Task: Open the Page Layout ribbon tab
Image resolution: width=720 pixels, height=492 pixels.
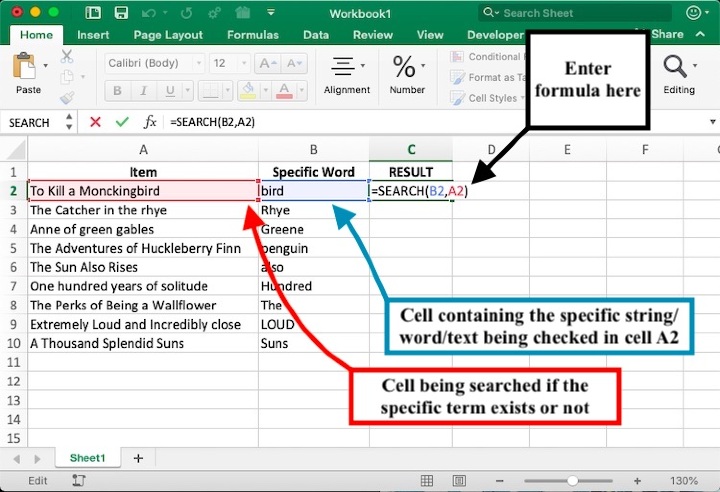Action: coord(168,35)
